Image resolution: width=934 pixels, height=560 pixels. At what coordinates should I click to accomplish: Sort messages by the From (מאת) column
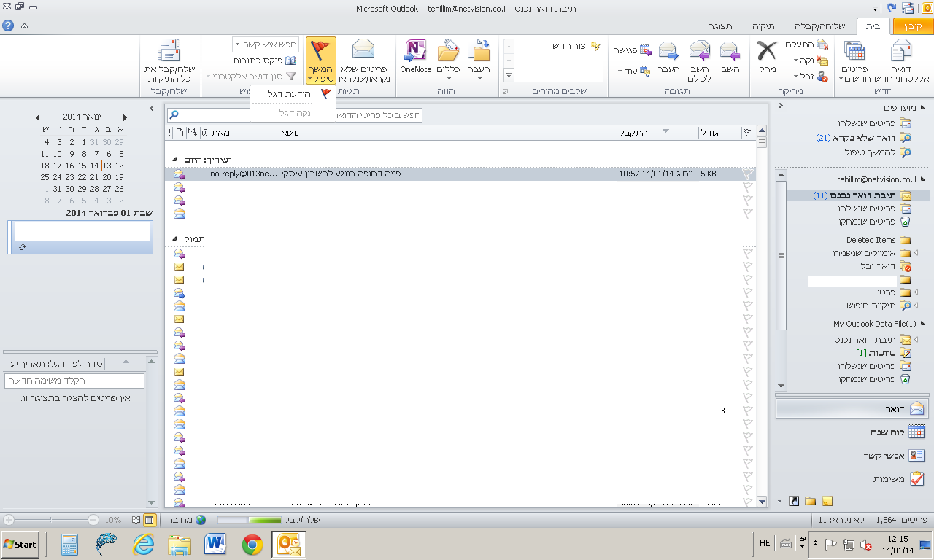pyautogui.click(x=244, y=133)
